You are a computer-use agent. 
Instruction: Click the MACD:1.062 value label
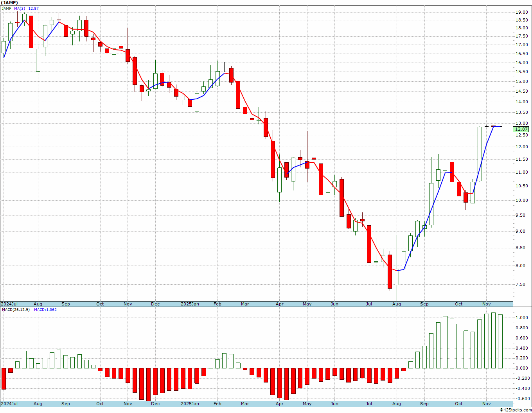point(45,309)
